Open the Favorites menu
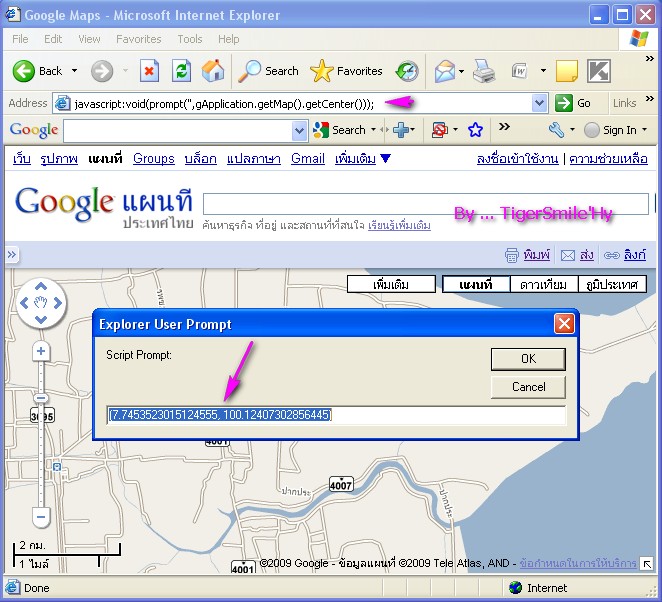The height and width of the screenshot is (602, 662). 139,39
